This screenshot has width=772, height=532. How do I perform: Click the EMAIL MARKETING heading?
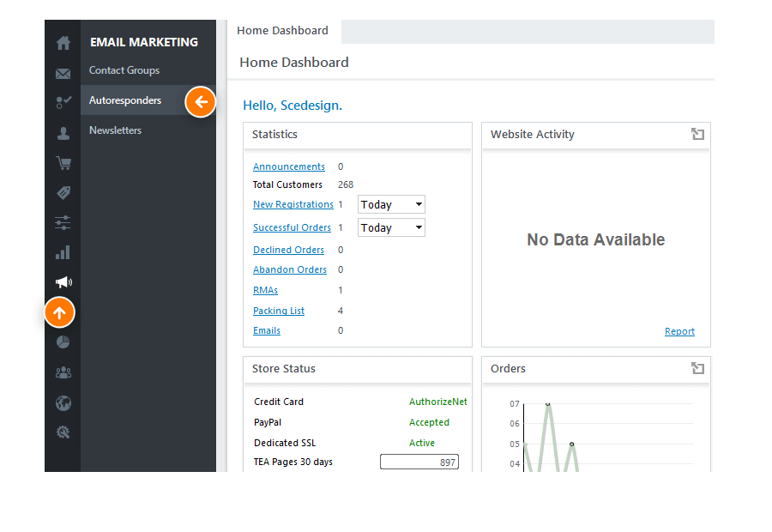pyautogui.click(x=144, y=42)
